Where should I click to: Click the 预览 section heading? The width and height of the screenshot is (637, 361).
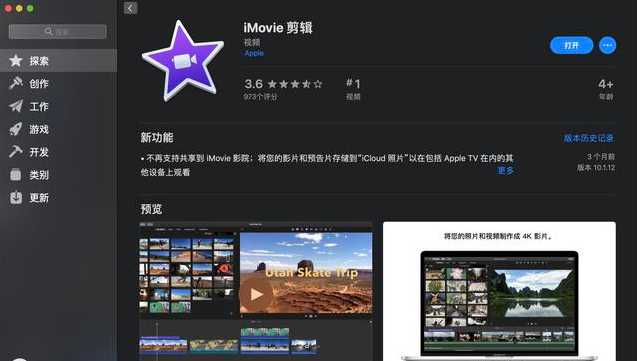(151, 209)
